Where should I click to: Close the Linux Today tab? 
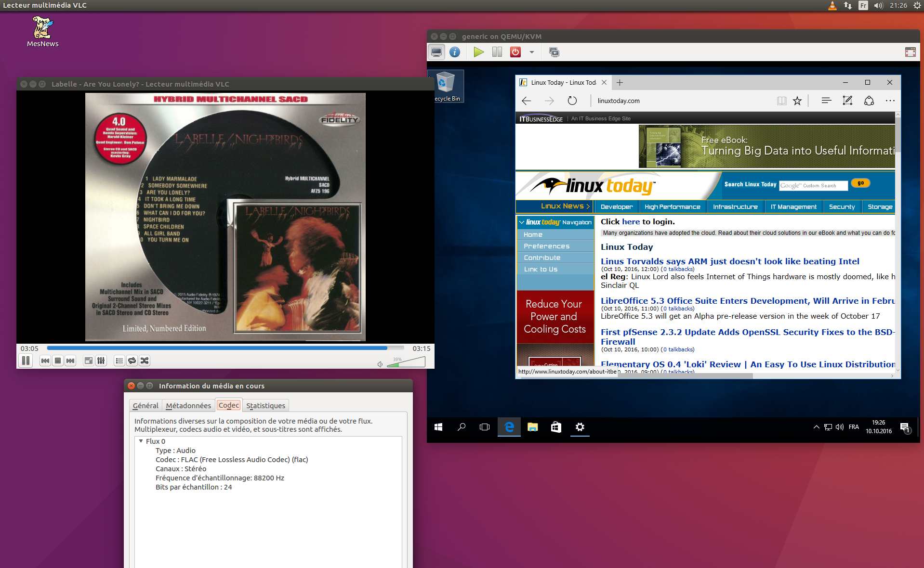604,82
